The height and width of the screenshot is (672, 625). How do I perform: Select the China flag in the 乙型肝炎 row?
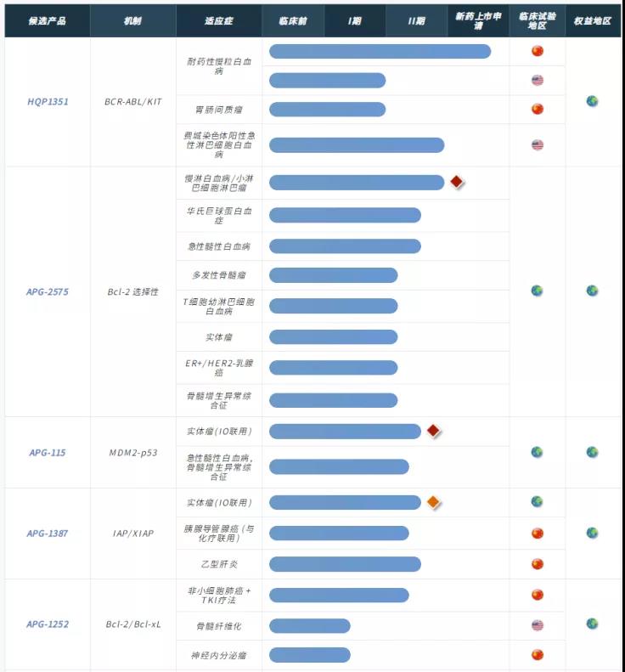[538, 564]
